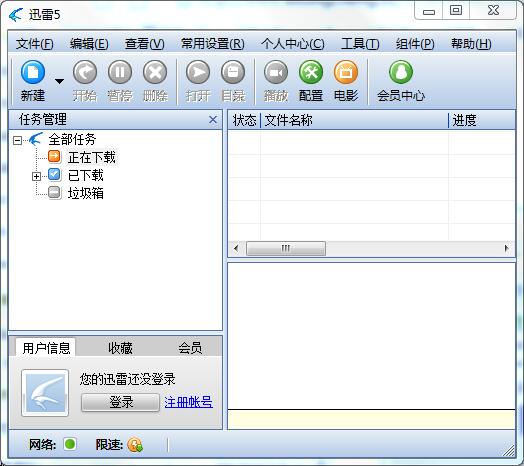Click the 您的迅雷还没登录 message
Image resolution: width=524 pixels, height=466 pixels.
(x=127, y=379)
